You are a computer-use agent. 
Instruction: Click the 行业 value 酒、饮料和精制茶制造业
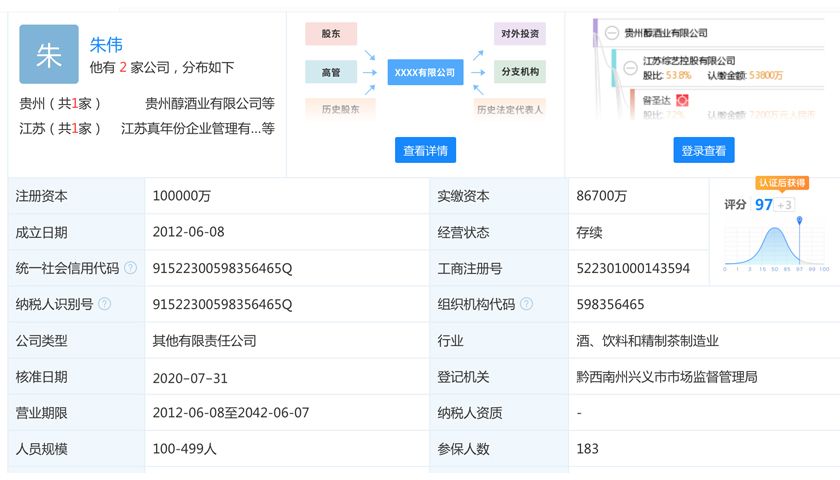tap(648, 341)
